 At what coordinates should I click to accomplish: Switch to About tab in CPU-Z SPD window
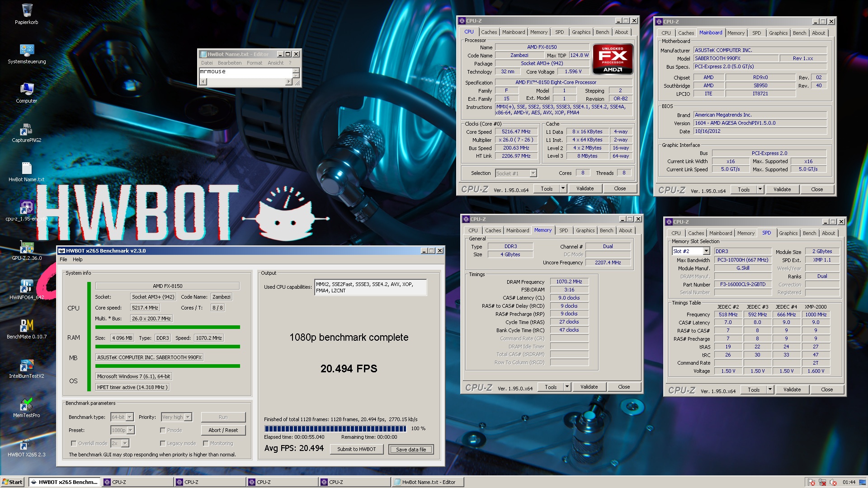coord(828,233)
